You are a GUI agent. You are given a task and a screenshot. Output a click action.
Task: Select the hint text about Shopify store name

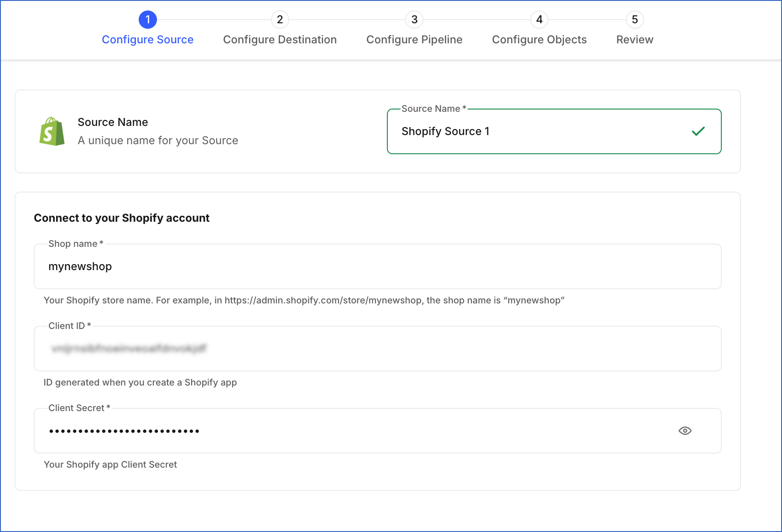[304, 300]
